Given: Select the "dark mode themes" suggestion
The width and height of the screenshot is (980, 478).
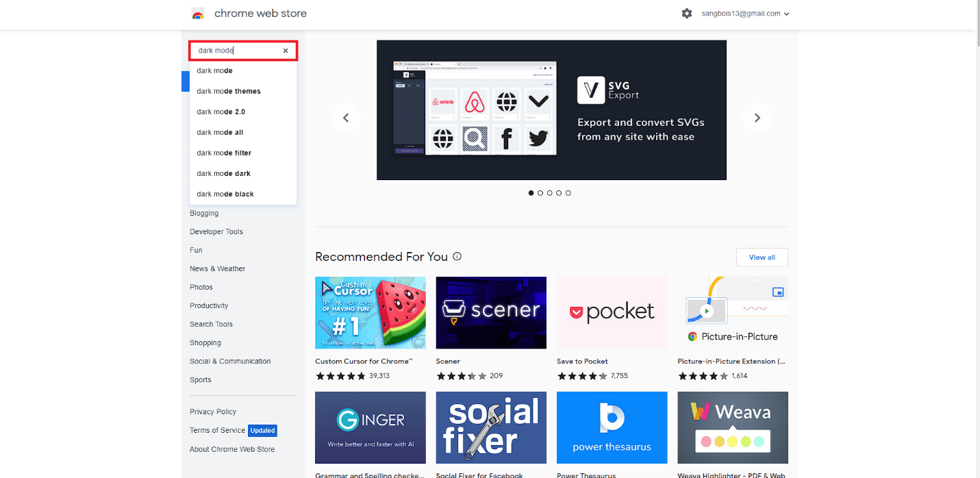Looking at the screenshot, I should (243, 91).
